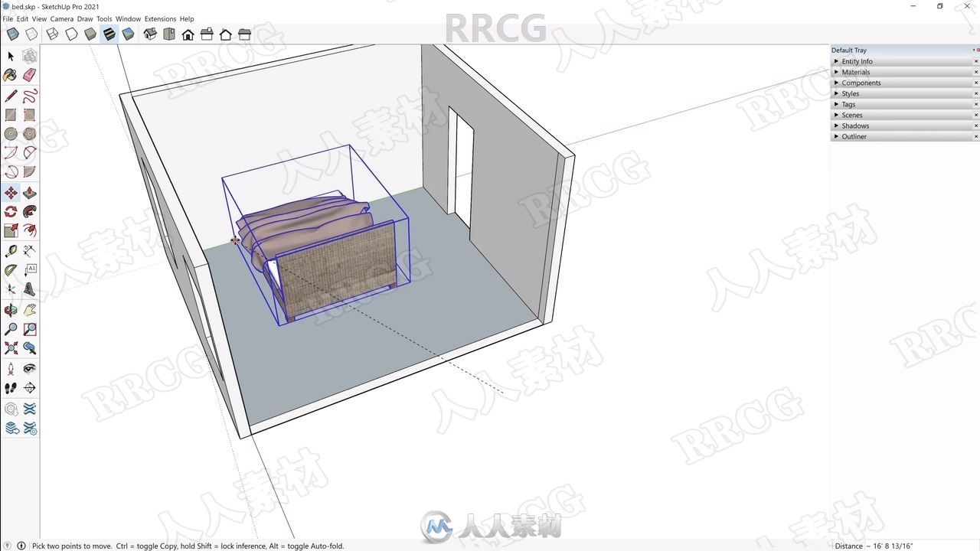Activate the Move tool
980x551 pixels.
[x=11, y=193]
